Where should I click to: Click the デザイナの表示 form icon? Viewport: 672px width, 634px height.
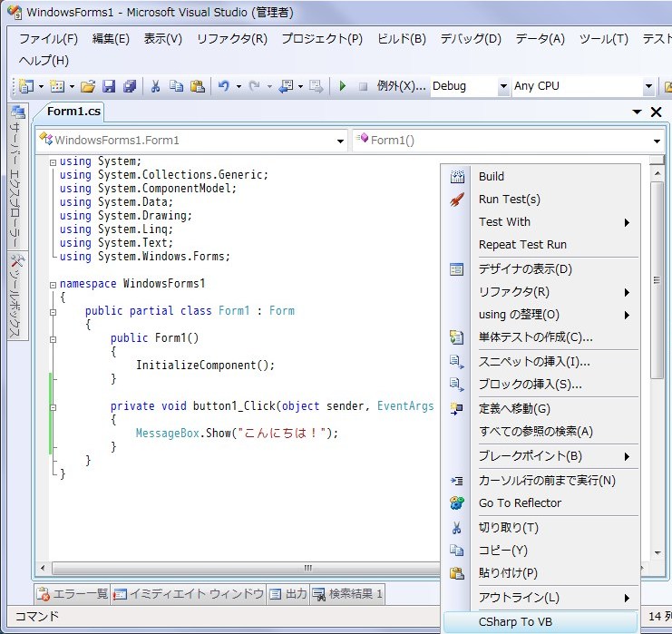[x=457, y=269]
